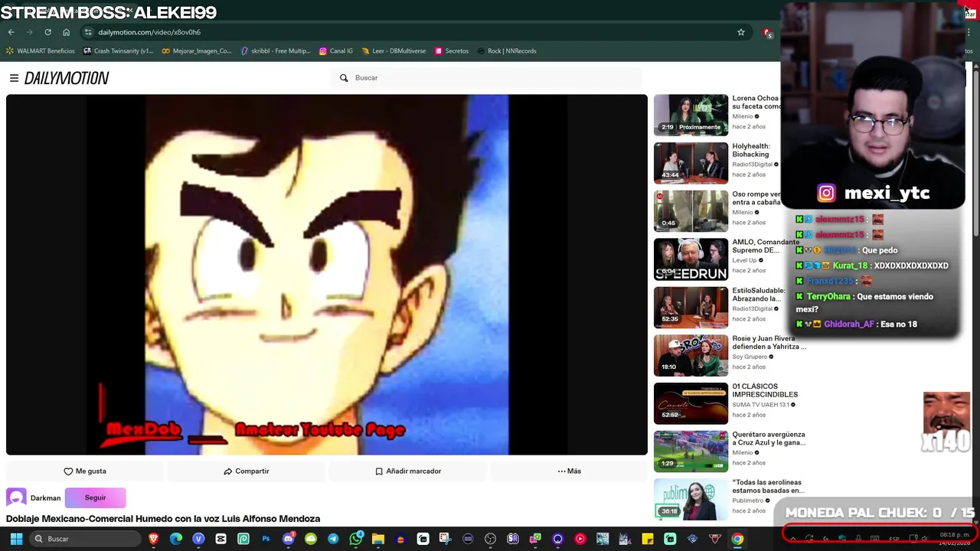Image resolution: width=980 pixels, height=551 pixels.
Task: Open Brave browser from the taskbar
Action: point(153,539)
